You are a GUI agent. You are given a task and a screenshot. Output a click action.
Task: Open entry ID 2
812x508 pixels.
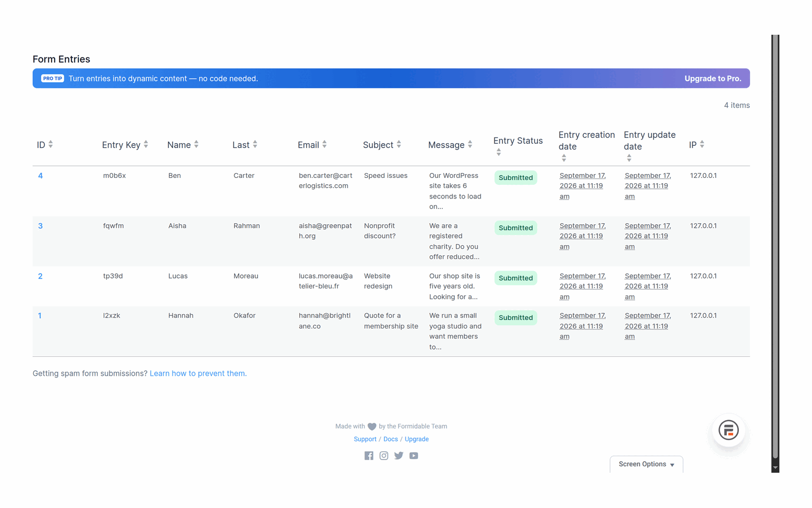[40, 276]
